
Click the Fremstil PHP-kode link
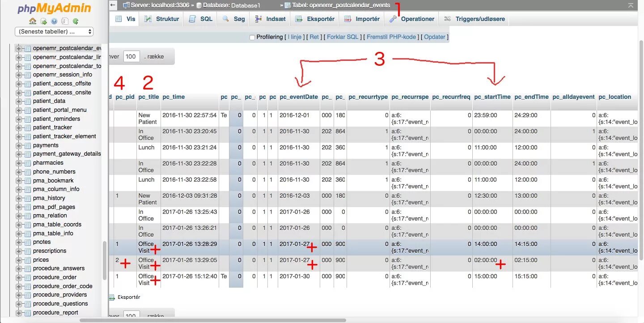[391, 37]
